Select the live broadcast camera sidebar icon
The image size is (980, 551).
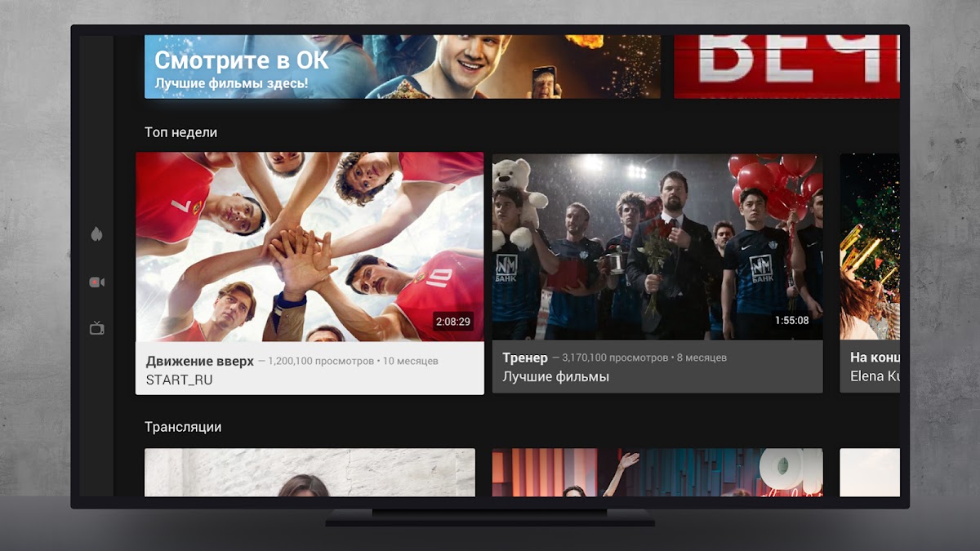pos(96,282)
